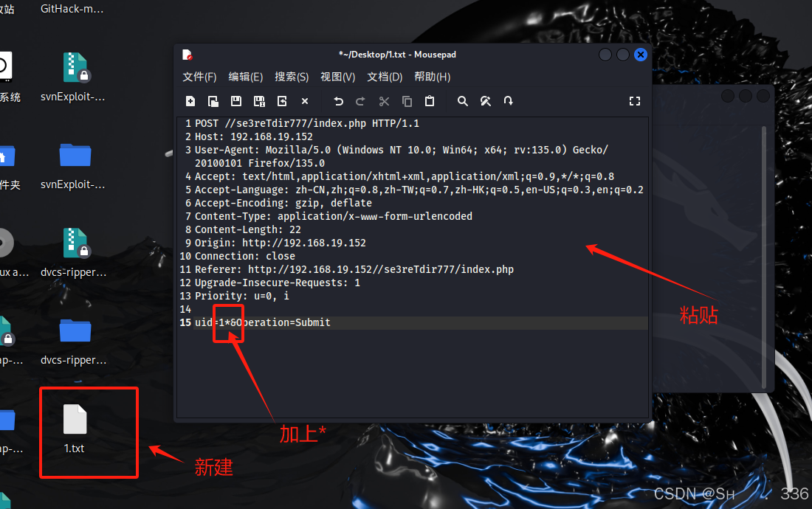This screenshot has width=812, height=509.
Task: Click the 'Upgrade-Insecure-Requests: 1' line
Action: [277, 283]
